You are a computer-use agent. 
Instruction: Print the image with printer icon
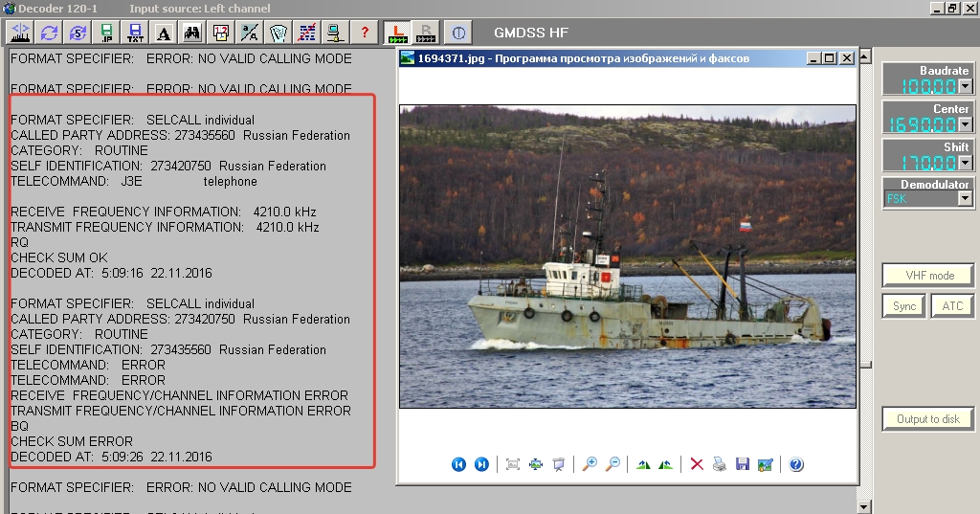719,464
